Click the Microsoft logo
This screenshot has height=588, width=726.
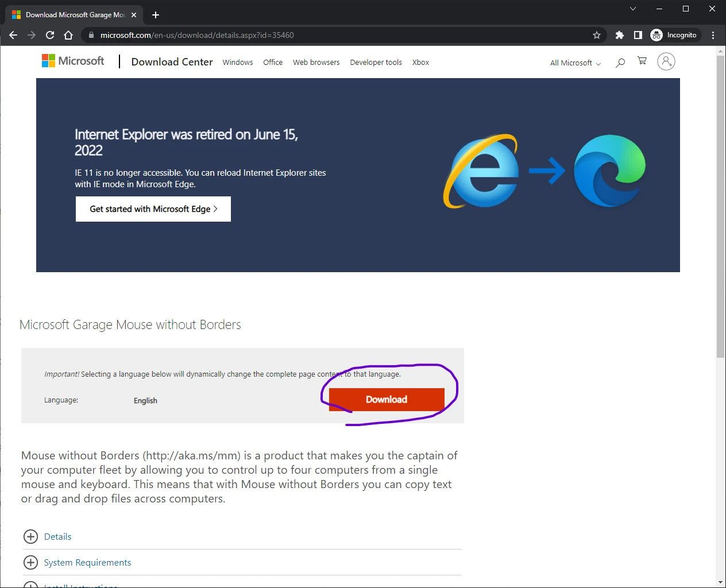tap(73, 61)
